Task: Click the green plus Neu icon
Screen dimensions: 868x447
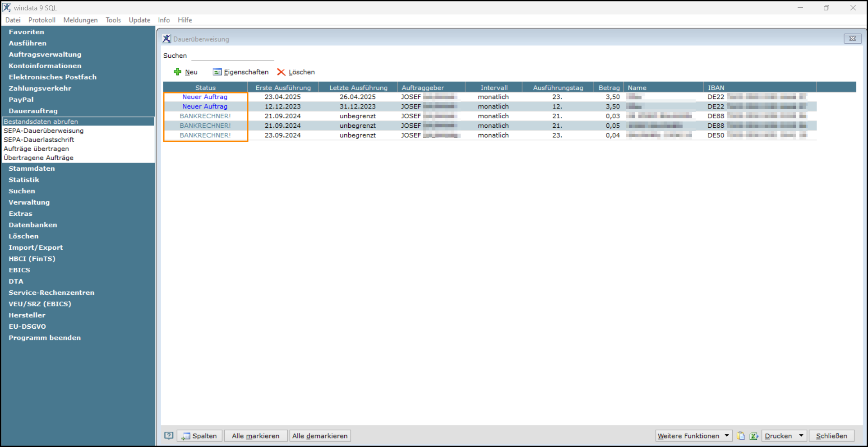Action: point(177,72)
